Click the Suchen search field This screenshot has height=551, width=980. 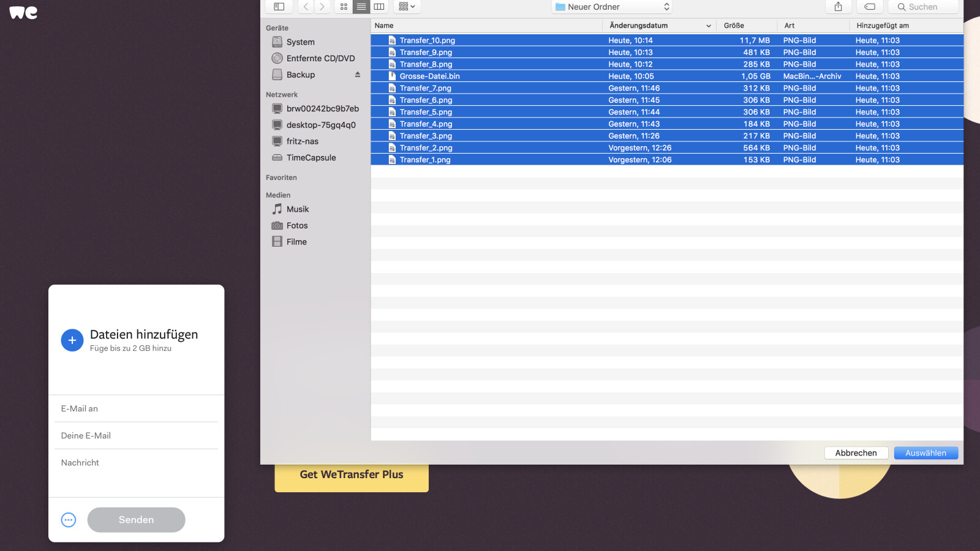pyautogui.click(x=927, y=7)
